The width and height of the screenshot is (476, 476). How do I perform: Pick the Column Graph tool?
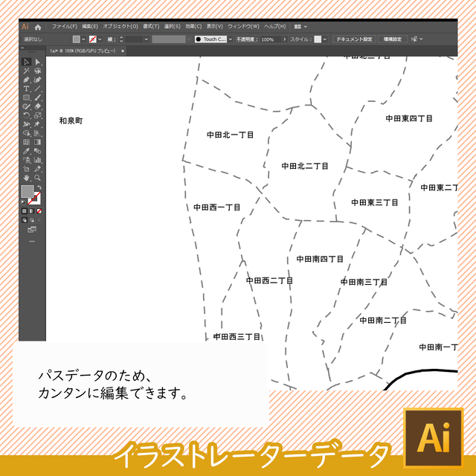[38, 160]
